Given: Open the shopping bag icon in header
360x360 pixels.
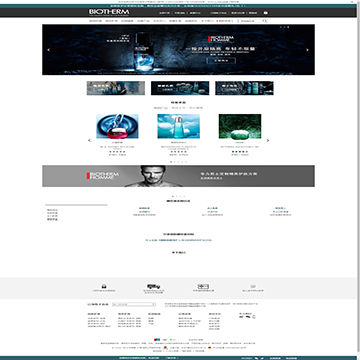Looking at the screenshot, I should [x=266, y=13].
